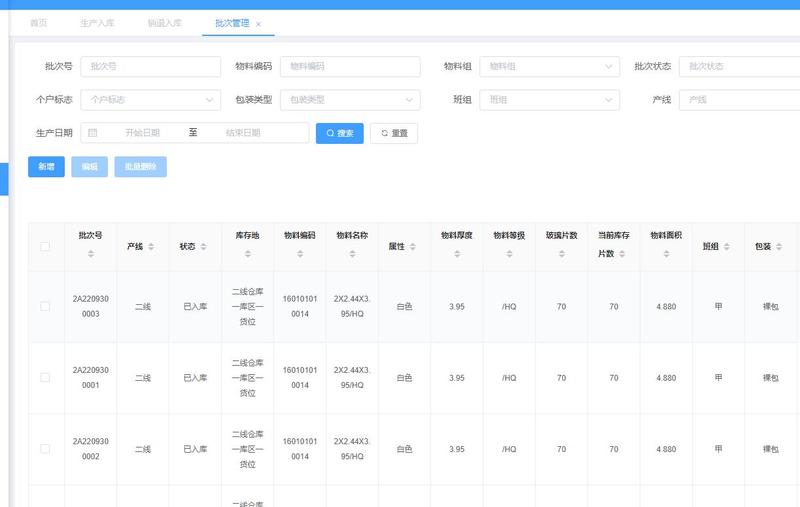Tick the select-all checkbox in table header
800x507 pixels.
45,246
